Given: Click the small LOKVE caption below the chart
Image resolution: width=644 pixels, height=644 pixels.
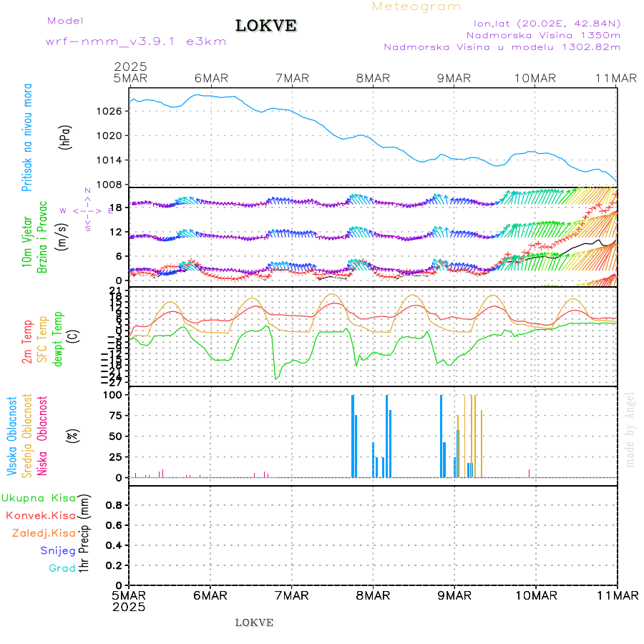Looking at the screenshot, I should tap(254, 623).
